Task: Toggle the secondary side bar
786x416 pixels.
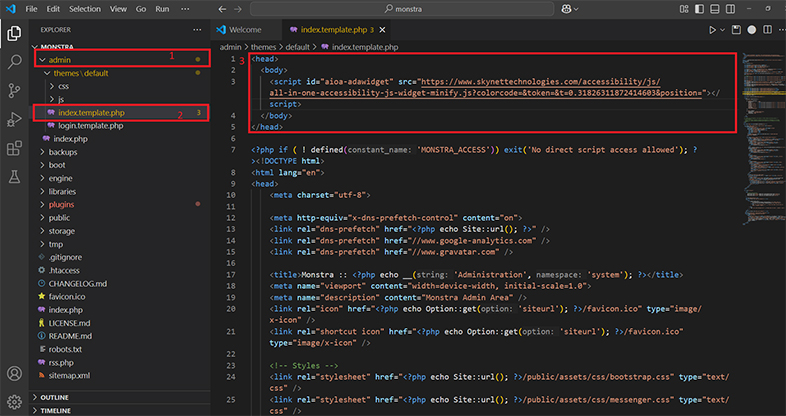Action: (730, 9)
